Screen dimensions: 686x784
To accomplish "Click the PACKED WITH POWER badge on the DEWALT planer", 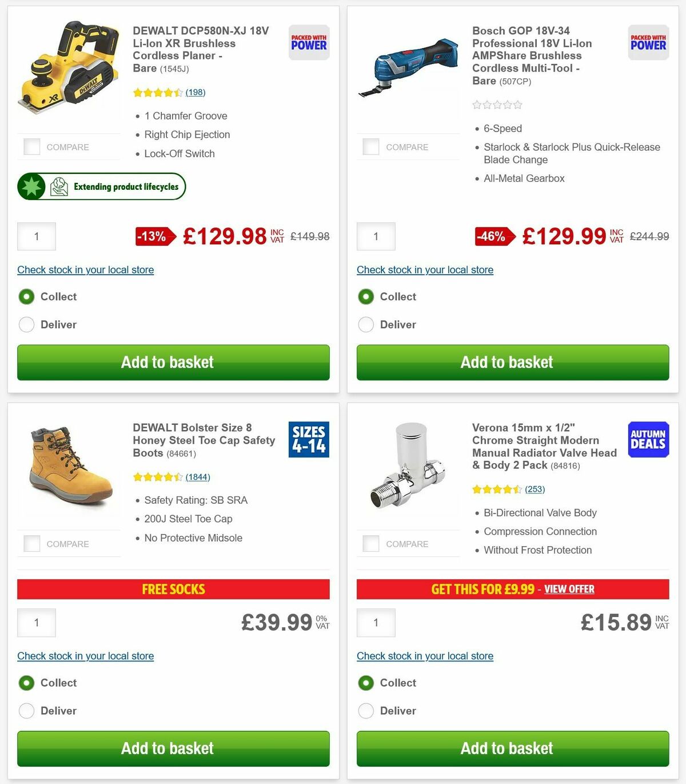I will [308, 42].
